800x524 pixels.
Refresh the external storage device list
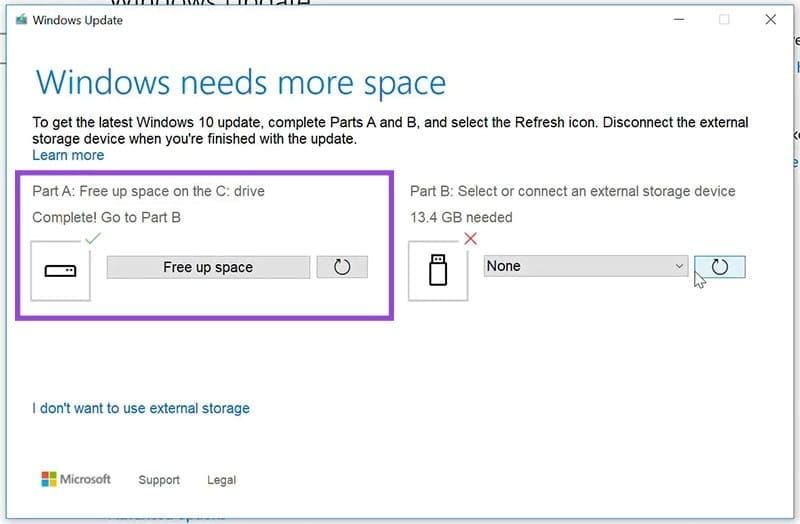720,267
